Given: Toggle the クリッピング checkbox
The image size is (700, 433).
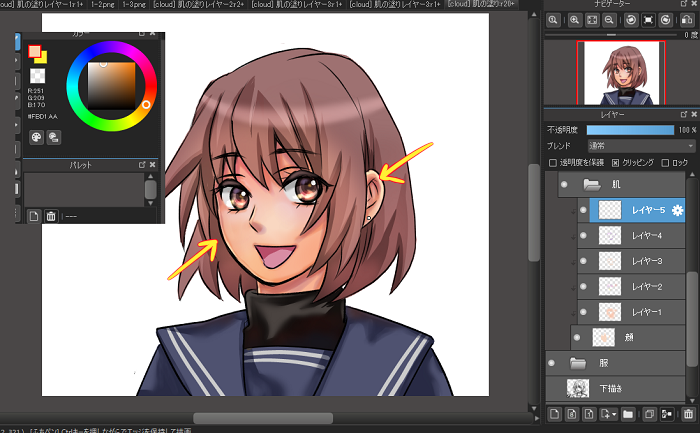Looking at the screenshot, I should pos(615,162).
